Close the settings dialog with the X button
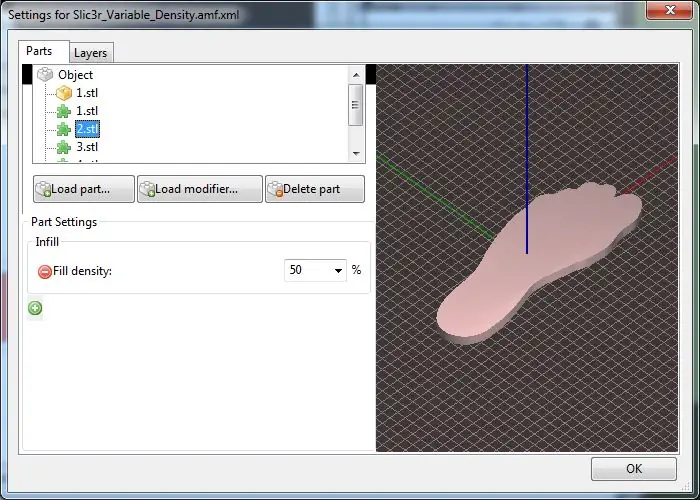 [x=669, y=10]
